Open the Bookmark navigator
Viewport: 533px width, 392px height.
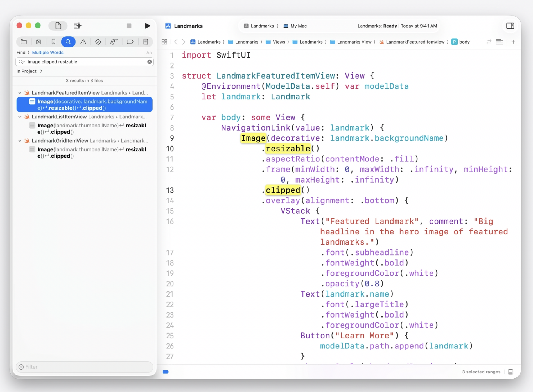pyautogui.click(x=53, y=42)
